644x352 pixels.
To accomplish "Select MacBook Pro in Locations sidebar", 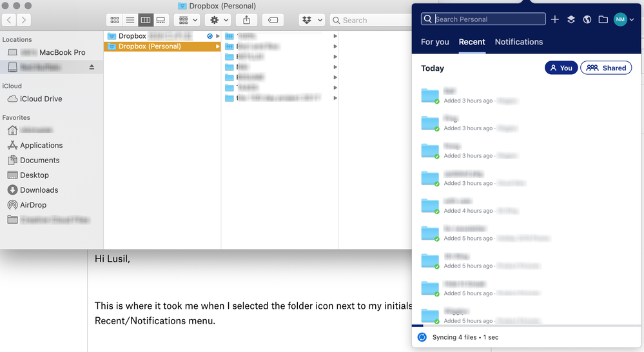I will point(52,52).
